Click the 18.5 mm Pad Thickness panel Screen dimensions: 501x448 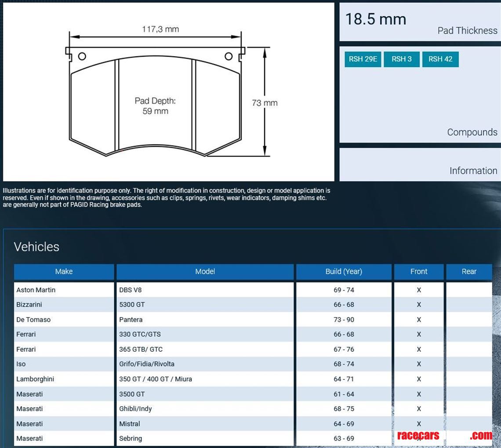420,22
